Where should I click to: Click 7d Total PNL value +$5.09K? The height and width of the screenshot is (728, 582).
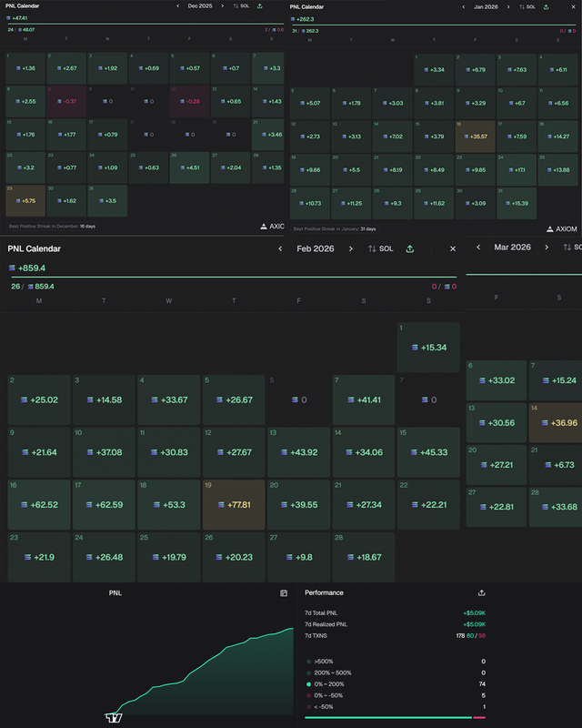tap(474, 612)
